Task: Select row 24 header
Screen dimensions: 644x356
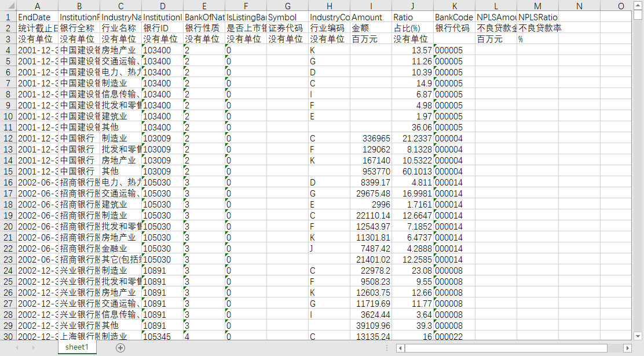Action: (8, 271)
